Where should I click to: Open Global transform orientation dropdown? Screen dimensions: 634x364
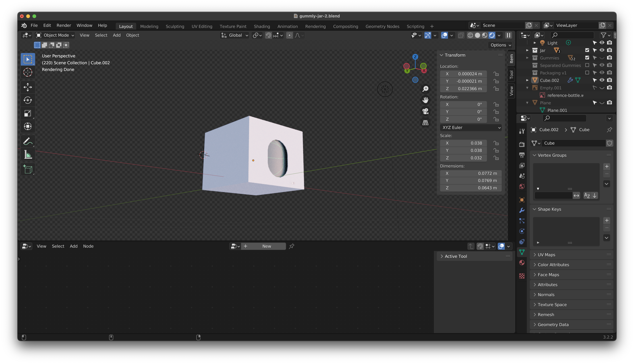[234, 35]
